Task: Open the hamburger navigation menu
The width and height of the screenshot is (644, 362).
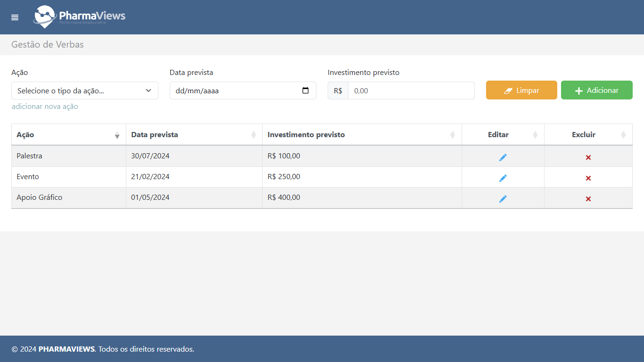Action: point(15,17)
